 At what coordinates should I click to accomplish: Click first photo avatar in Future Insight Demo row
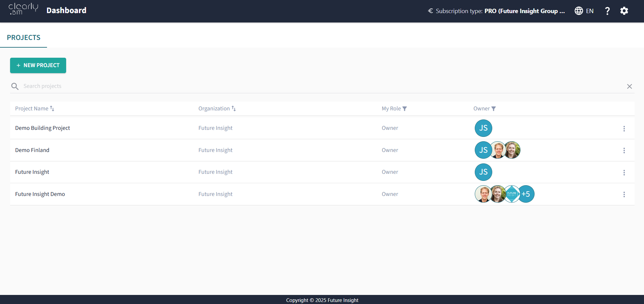(x=483, y=194)
